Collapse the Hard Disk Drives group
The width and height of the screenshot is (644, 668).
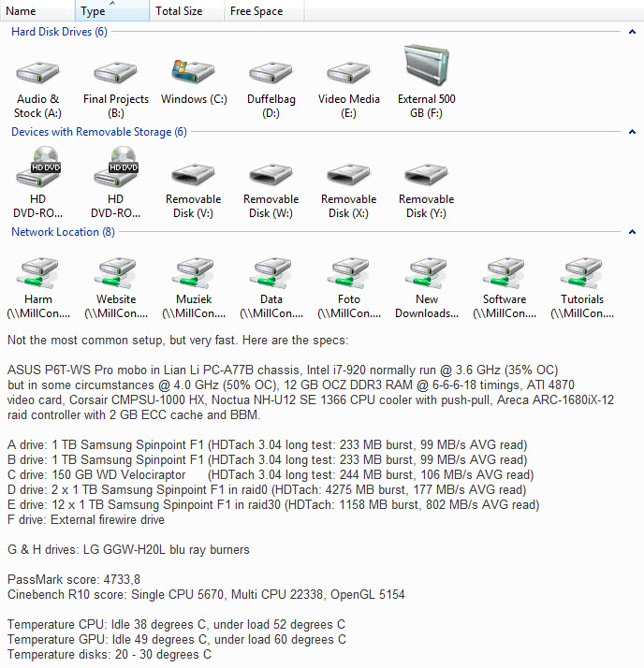(632, 33)
